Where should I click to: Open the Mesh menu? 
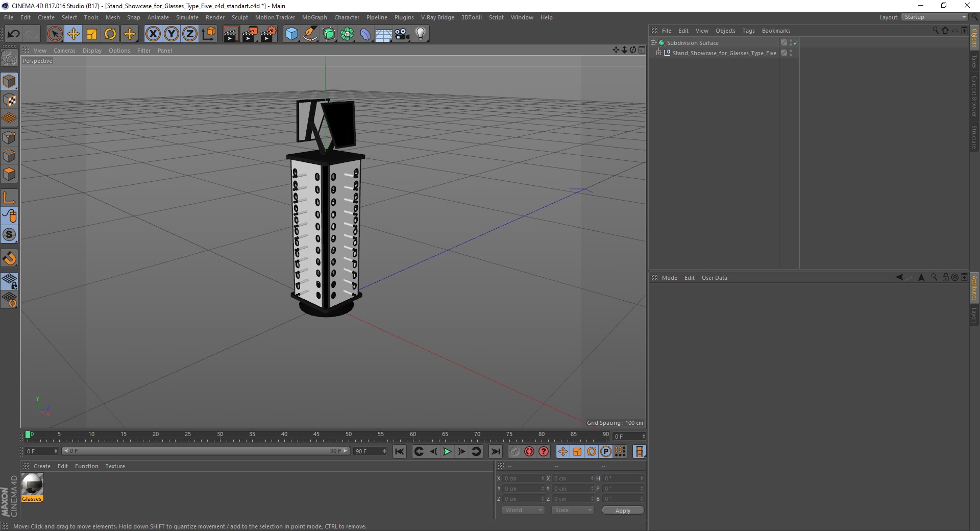[113, 17]
